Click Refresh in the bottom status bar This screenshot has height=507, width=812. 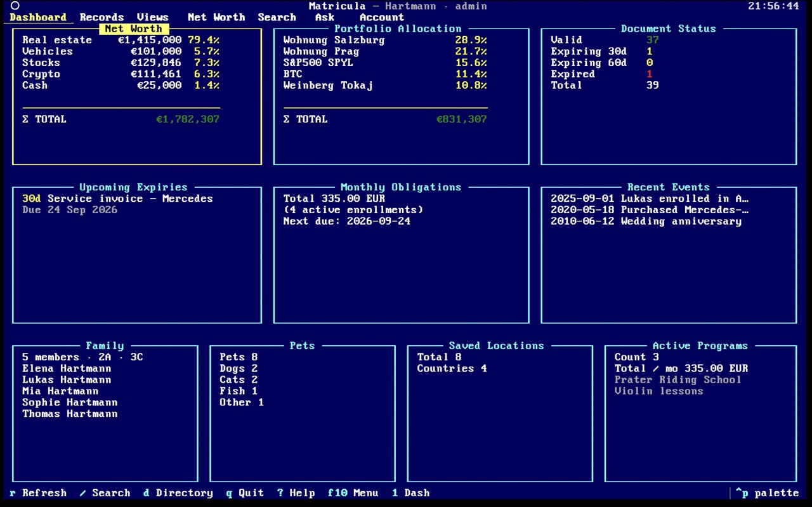pos(38,493)
